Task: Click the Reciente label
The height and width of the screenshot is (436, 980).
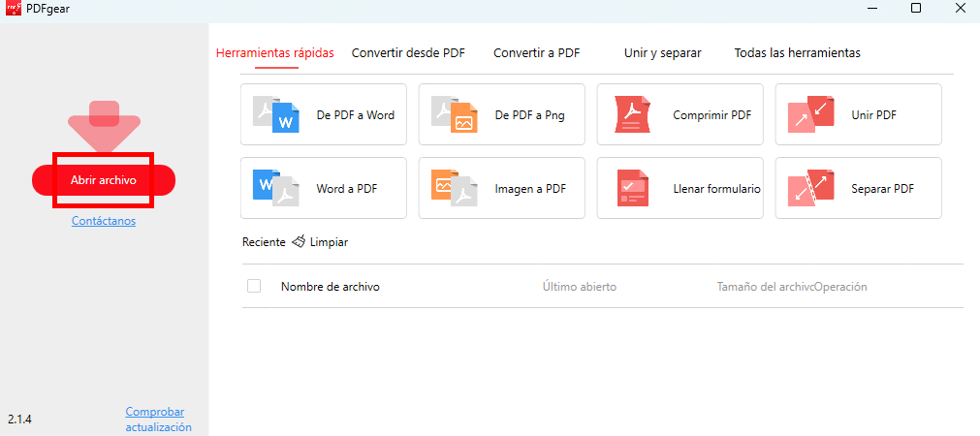Action: click(x=264, y=242)
